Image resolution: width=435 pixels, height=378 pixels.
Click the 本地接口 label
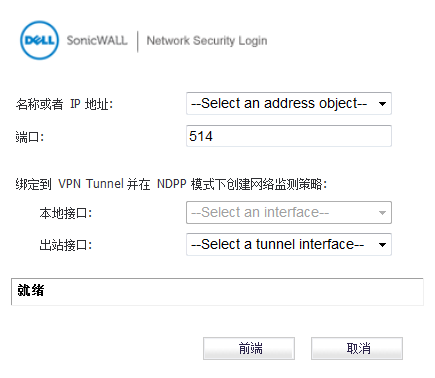[66, 213]
